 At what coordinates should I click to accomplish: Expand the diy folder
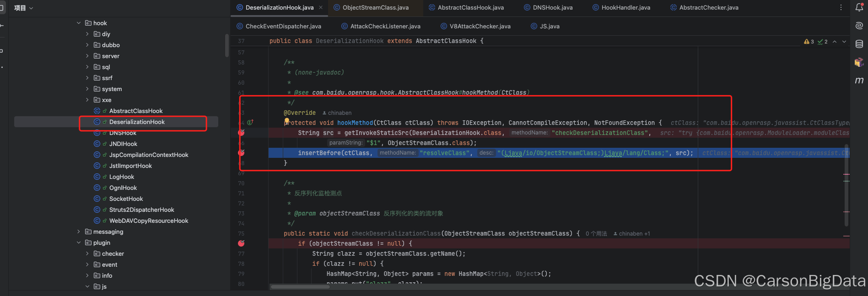point(87,34)
